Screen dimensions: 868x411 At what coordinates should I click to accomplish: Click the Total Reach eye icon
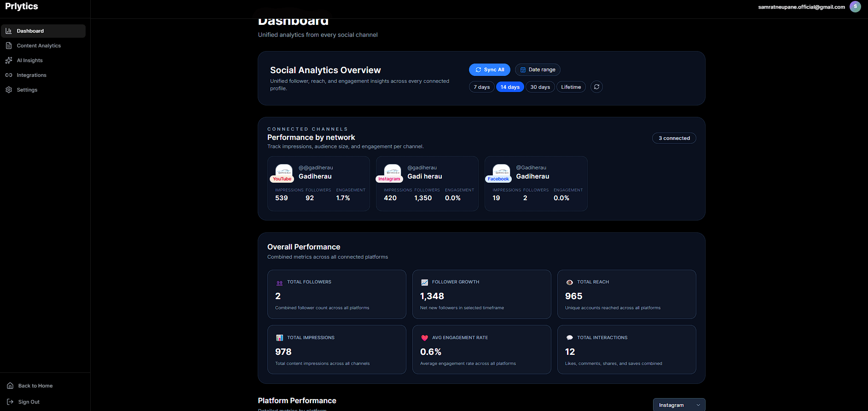click(569, 282)
